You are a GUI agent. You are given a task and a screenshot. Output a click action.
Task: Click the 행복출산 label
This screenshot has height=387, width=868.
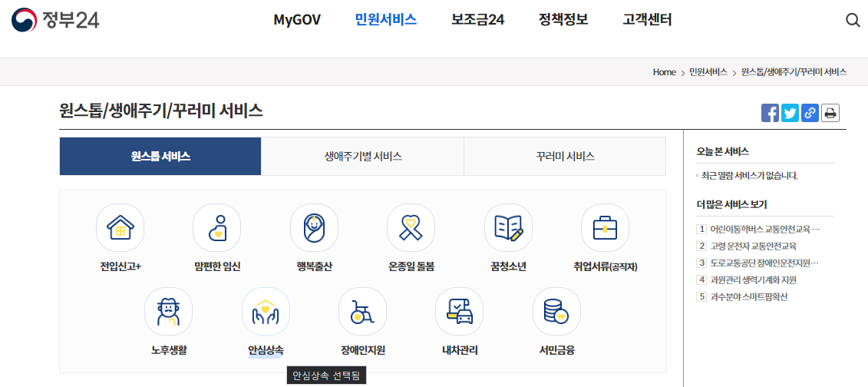click(x=314, y=267)
